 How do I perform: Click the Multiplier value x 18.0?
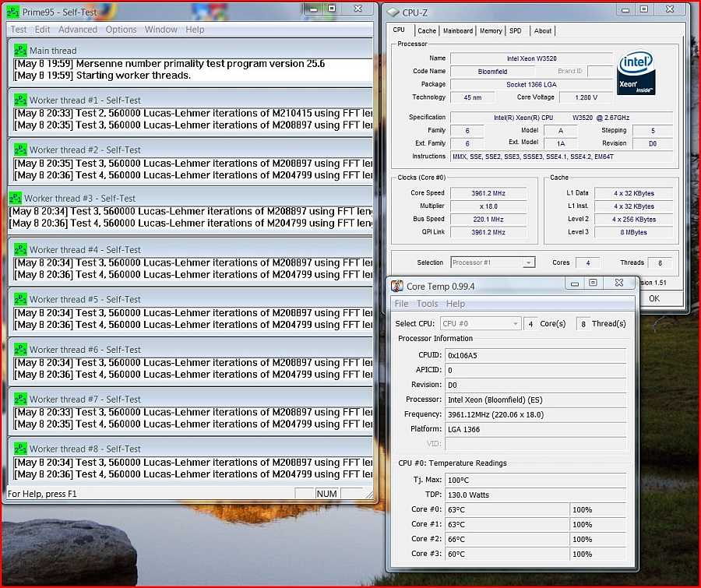pos(488,206)
